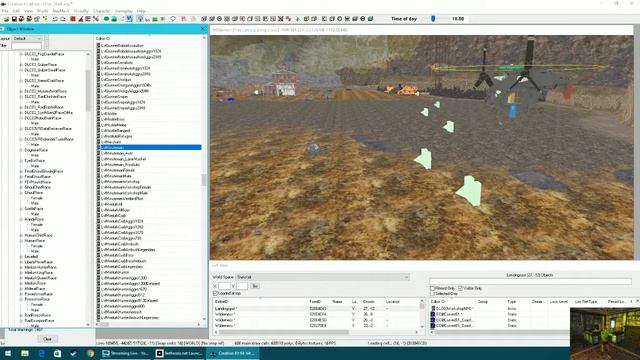Expand the EyeBotRace tree node
This screenshot has height=360, width=640.
coord(21,161)
